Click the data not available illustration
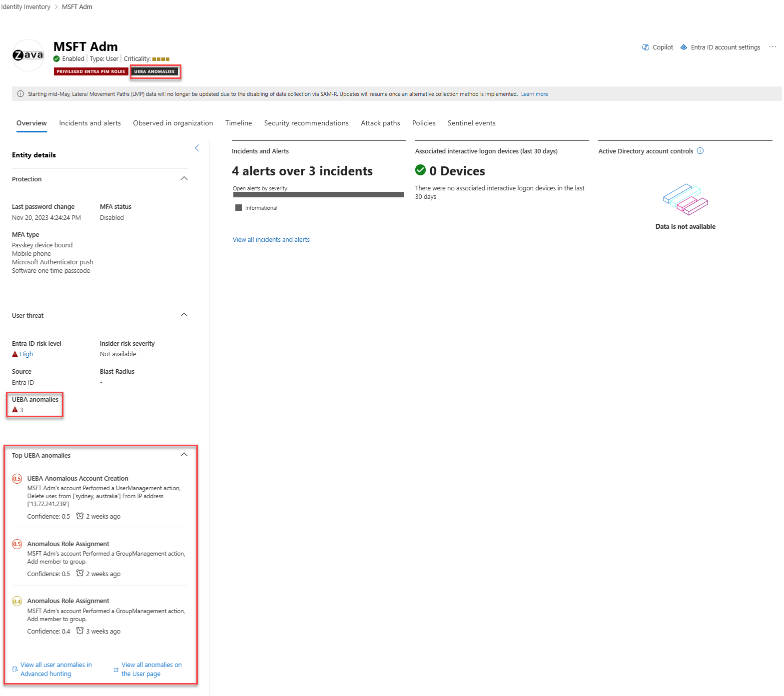This screenshot has height=696, width=784. [685, 199]
